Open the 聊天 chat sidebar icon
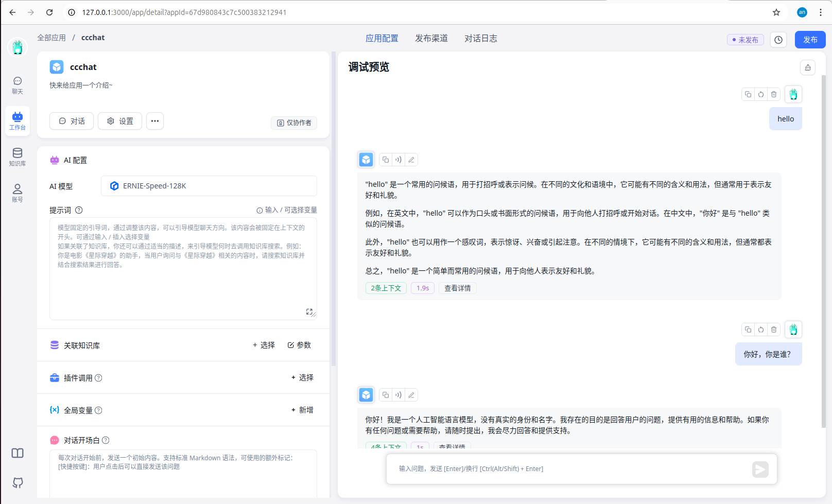The image size is (832, 504). [x=18, y=85]
